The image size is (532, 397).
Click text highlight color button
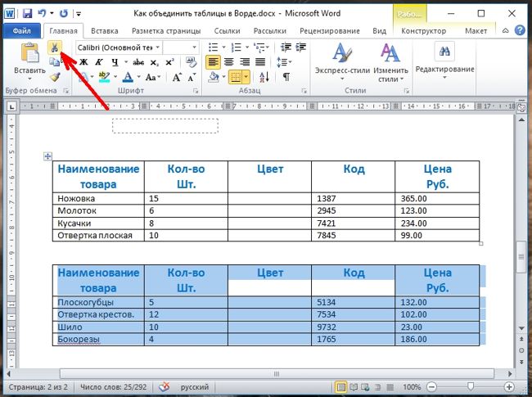point(104,77)
